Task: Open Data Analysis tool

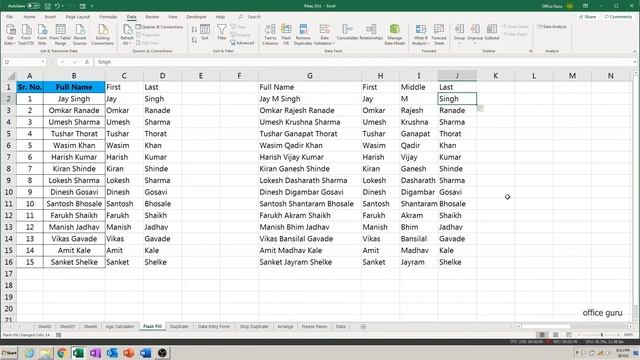Action: coord(552,27)
